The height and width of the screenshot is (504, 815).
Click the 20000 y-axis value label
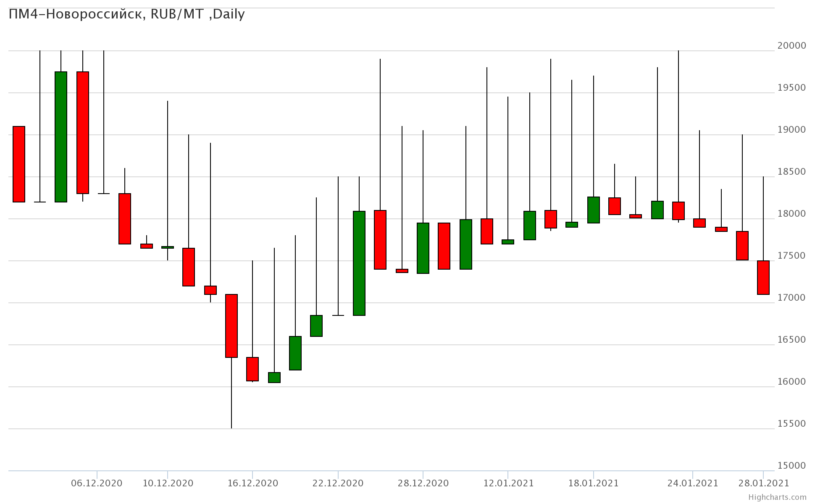point(791,46)
